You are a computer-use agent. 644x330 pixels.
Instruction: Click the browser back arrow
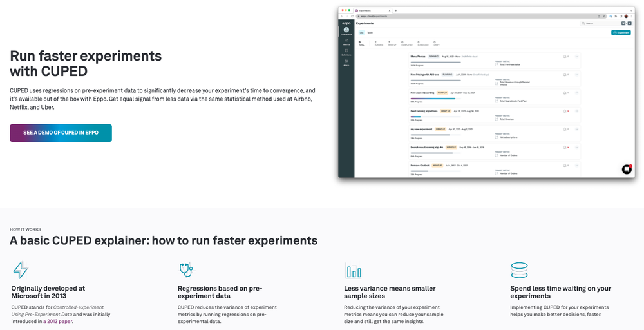(342, 16)
